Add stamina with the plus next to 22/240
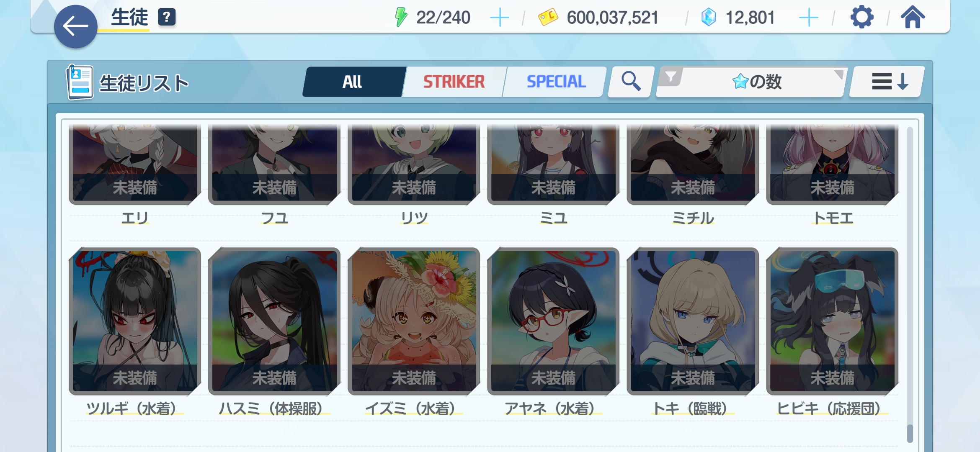Viewport: 980px width, 452px height. pos(499,18)
